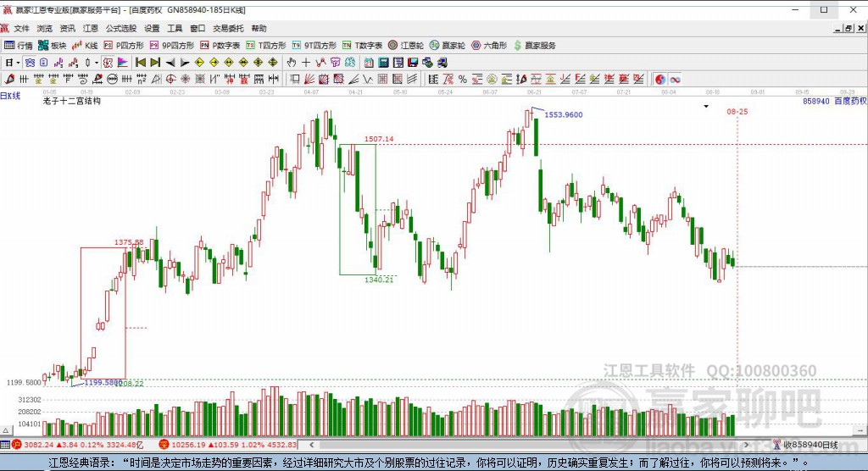
Task: Jump to last bar icon
Action: [x=155, y=63]
